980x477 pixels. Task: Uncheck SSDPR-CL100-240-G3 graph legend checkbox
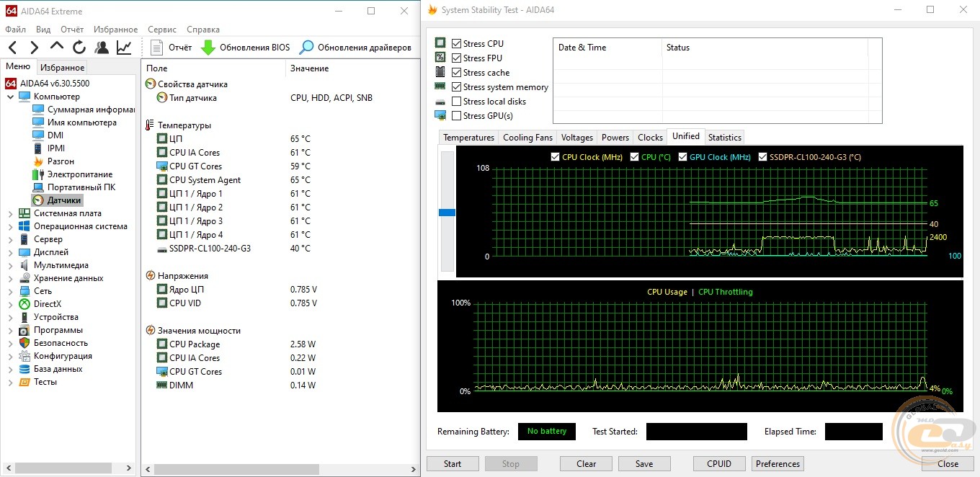click(762, 157)
